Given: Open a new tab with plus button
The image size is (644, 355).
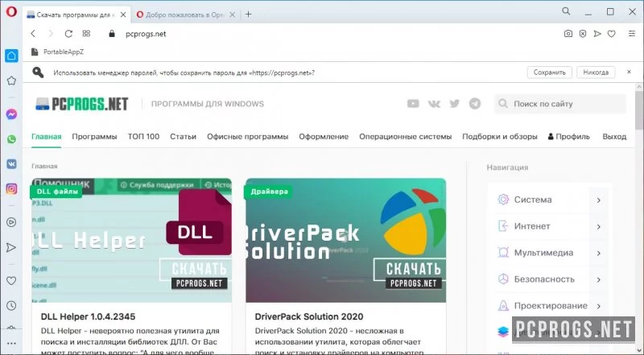Looking at the screenshot, I should pyautogui.click(x=248, y=14).
